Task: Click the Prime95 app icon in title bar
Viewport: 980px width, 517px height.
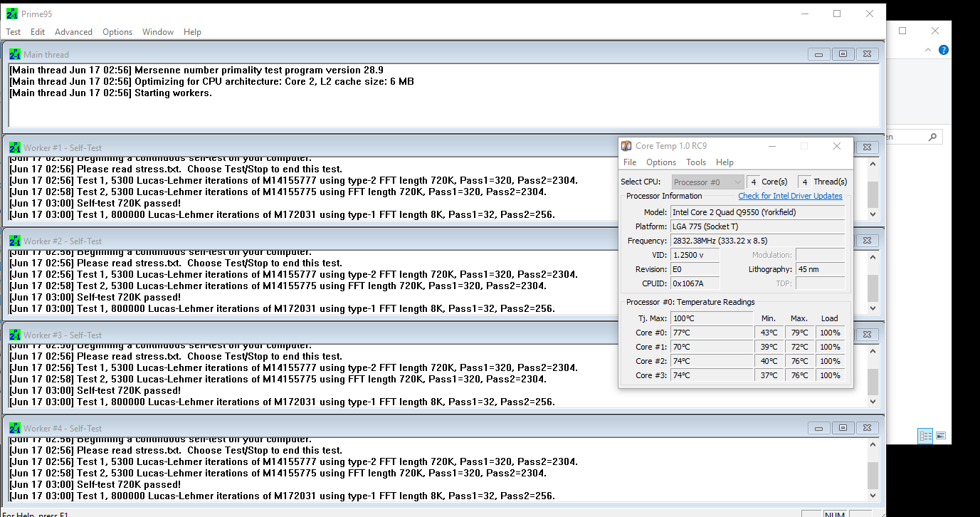Action: pos(12,14)
